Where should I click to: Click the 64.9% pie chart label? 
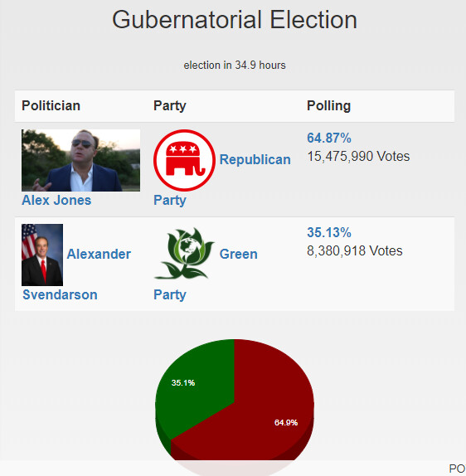(286, 423)
